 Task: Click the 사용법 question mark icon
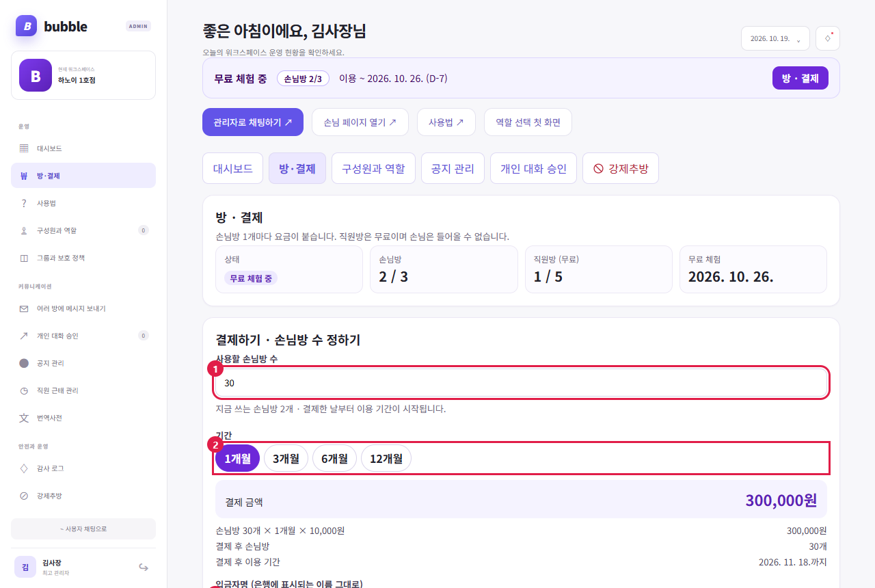tap(24, 203)
